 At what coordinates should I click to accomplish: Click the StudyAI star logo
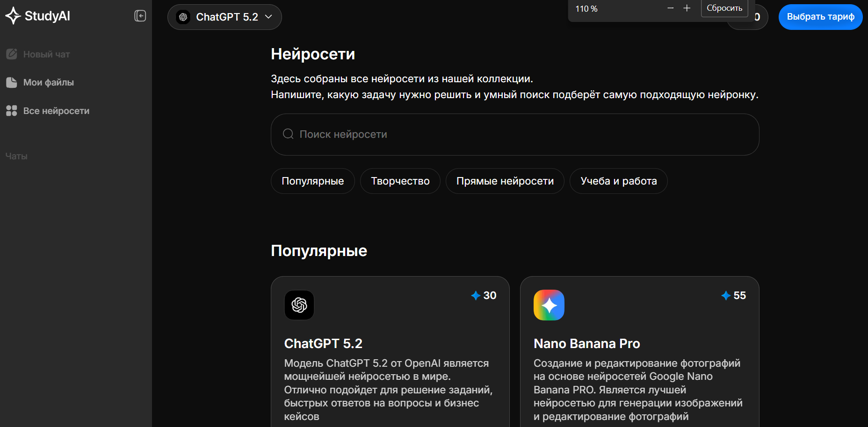[13, 16]
